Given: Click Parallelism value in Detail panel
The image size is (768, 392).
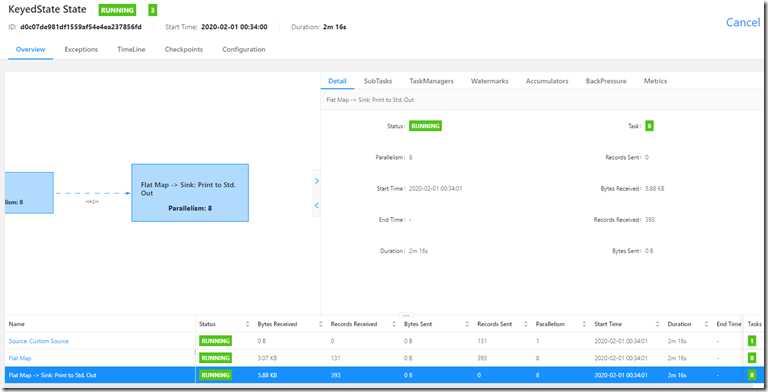Looking at the screenshot, I should (410, 157).
